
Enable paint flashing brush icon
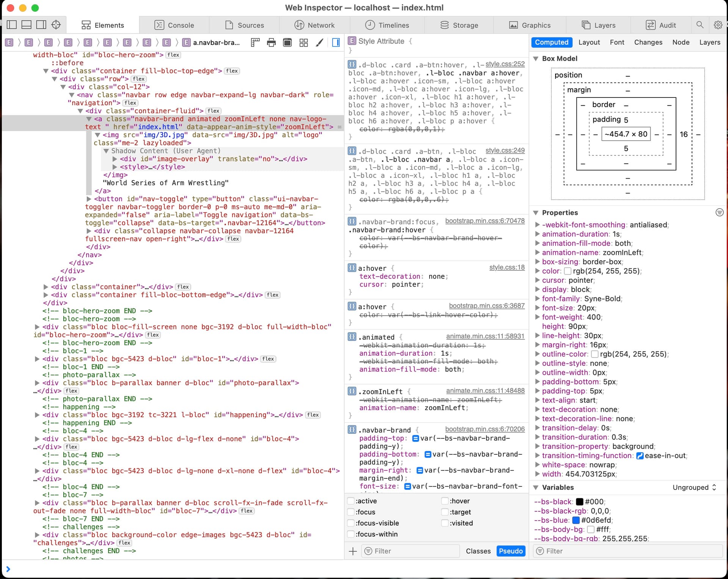click(x=320, y=42)
